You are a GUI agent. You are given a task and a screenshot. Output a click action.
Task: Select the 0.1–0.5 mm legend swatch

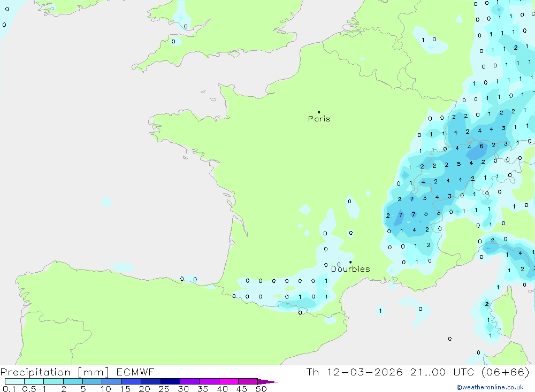click(x=14, y=381)
